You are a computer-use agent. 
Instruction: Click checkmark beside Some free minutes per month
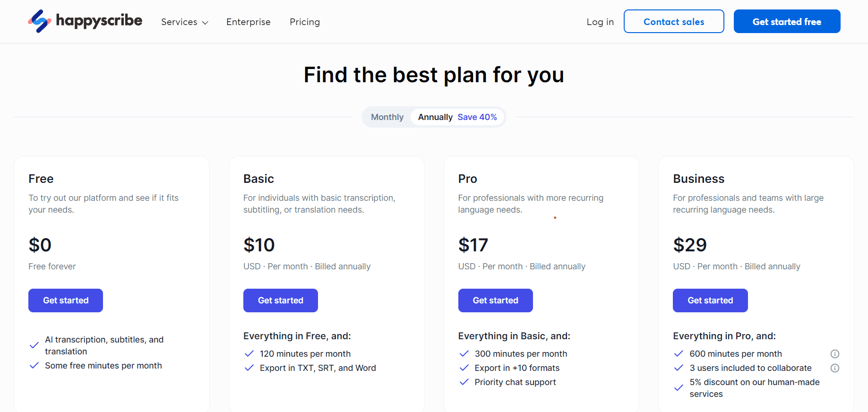(x=34, y=366)
